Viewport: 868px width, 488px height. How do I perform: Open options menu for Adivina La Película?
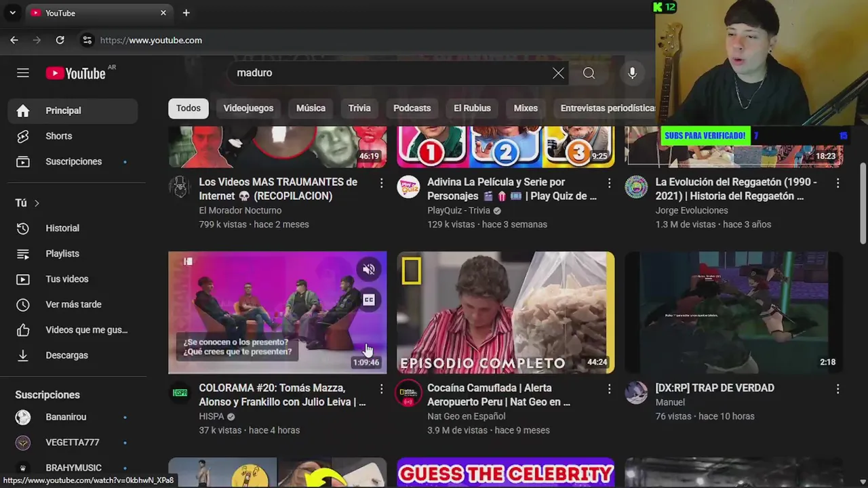[609, 183]
